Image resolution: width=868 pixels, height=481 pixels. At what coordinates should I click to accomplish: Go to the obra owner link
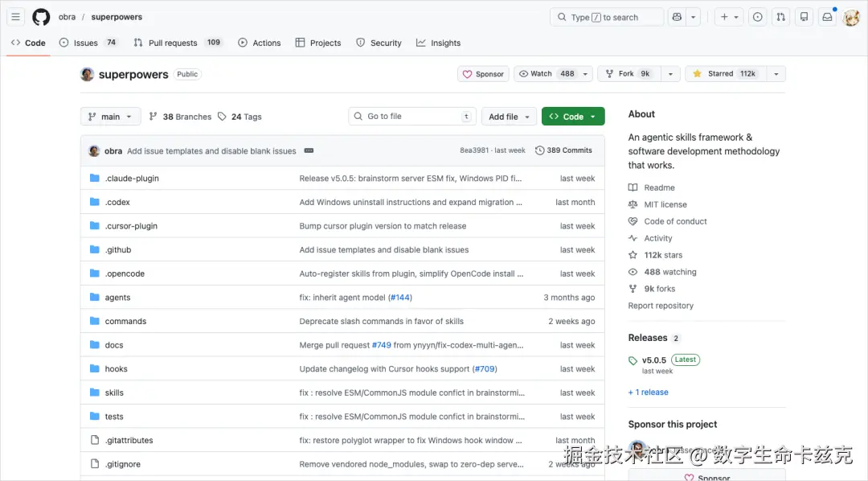[x=67, y=17]
